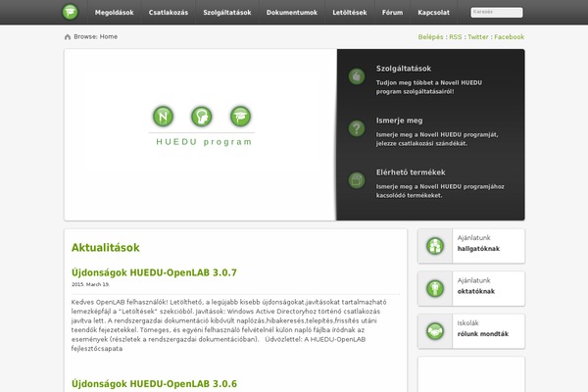Open Újdonságok HUEDU-OpenLAB 3.0.7 article

pyautogui.click(x=154, y=272)
